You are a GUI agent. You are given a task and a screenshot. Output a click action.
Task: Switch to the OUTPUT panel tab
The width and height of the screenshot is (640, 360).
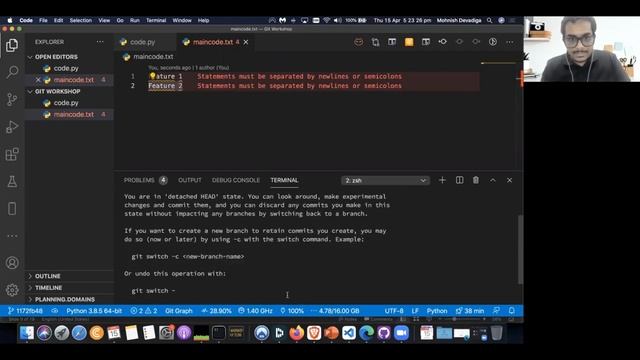click(x=190, y=180)
